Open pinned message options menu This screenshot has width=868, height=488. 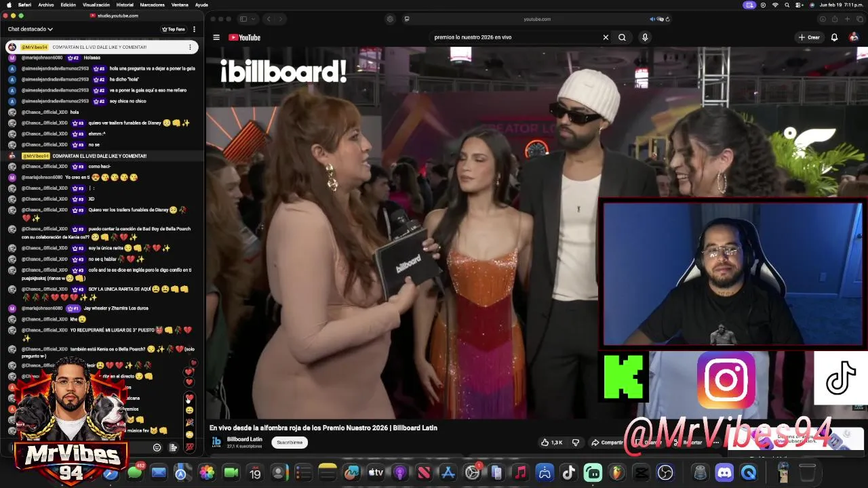tap(190, 47)
